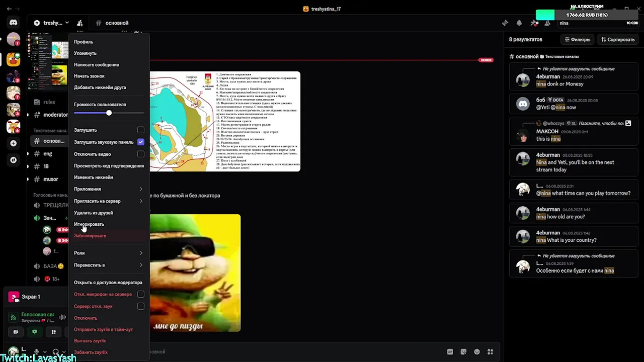Uncheck Заглушить звуковую панель checkbox

pos(141,142)
